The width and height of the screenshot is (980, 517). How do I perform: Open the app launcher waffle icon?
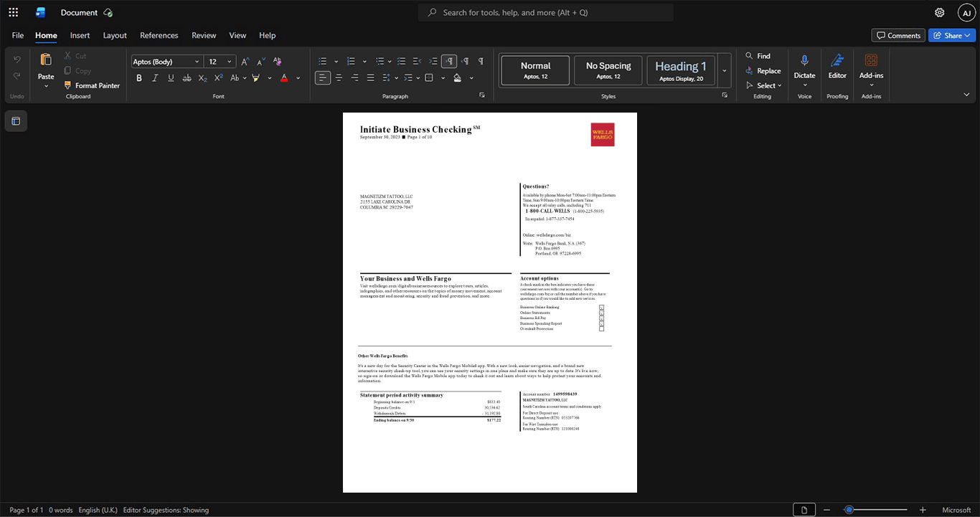(13, 12)
